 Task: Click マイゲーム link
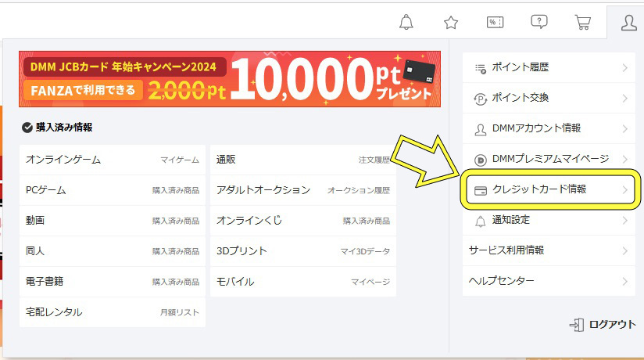tap(180, 160)
